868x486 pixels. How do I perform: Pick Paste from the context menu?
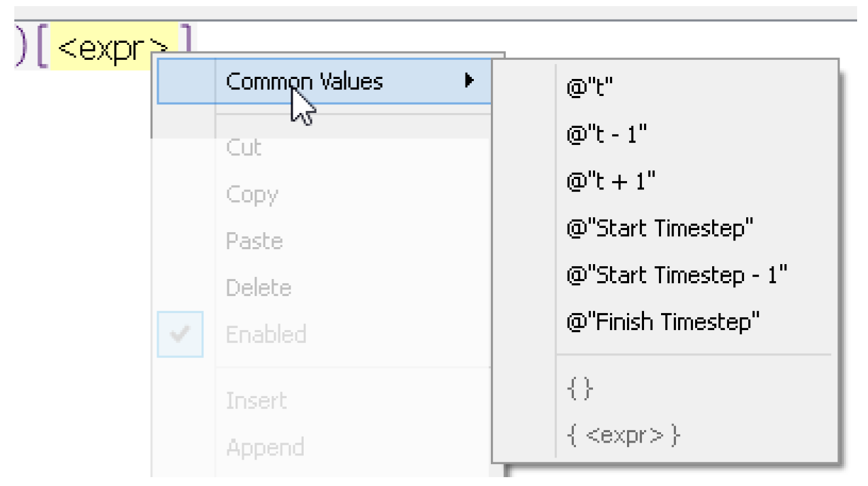click(254, 241)
